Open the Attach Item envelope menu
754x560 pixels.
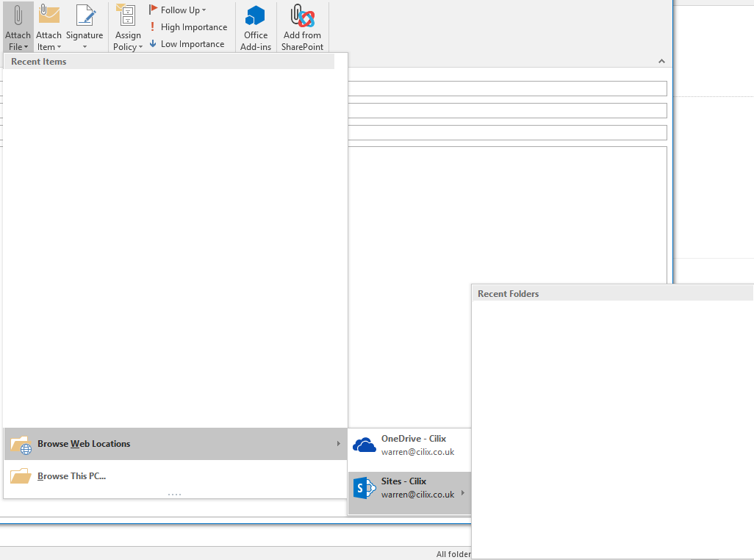(x=49, y=27)
